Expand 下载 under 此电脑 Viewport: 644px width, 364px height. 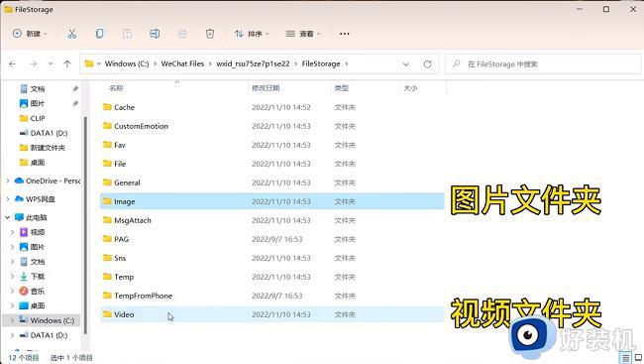12,277
